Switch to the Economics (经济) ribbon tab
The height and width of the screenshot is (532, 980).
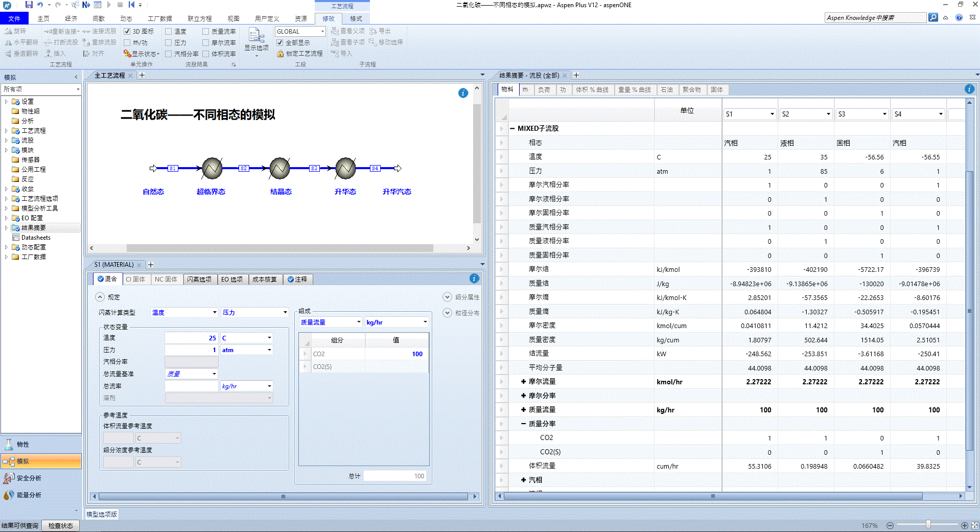71,18
